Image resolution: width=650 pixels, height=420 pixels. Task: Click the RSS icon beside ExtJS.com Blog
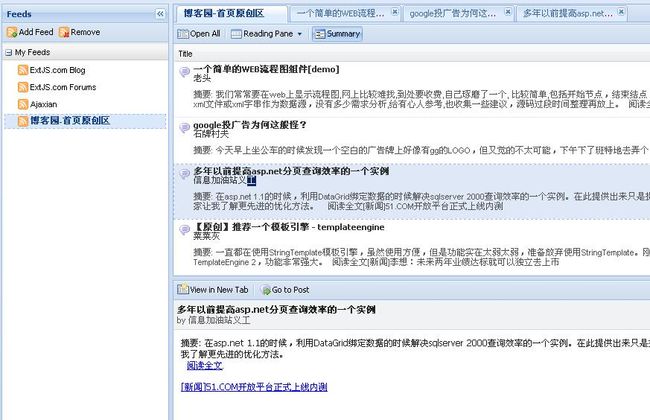23,70
